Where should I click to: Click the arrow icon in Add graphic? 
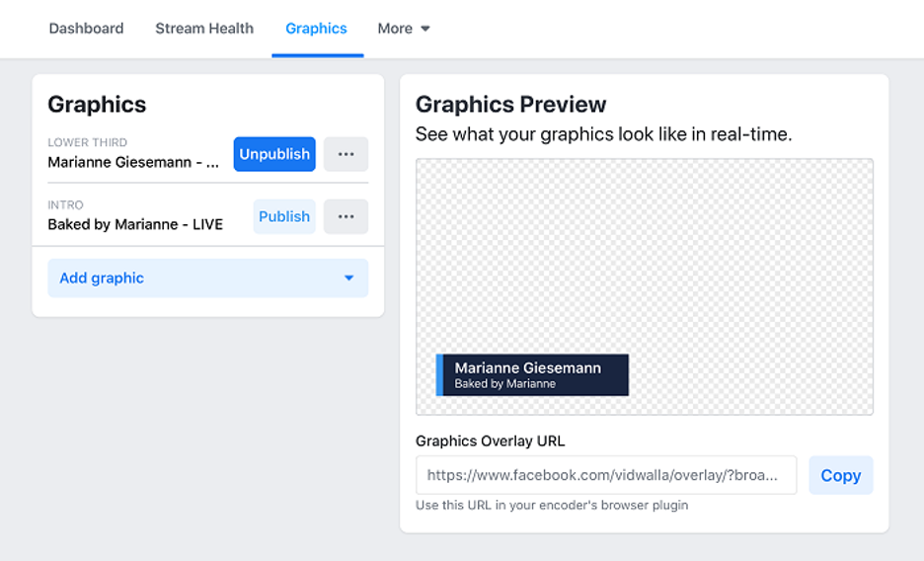click(348, 279)
